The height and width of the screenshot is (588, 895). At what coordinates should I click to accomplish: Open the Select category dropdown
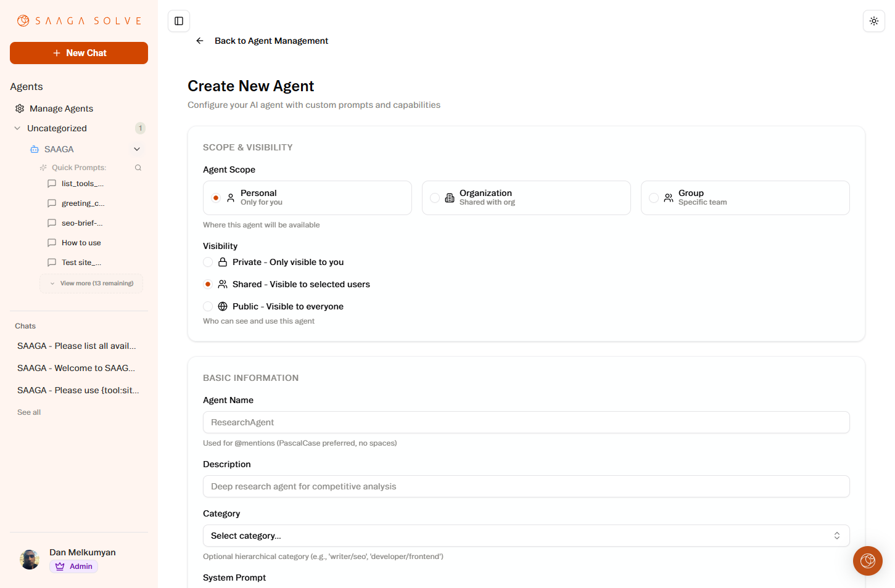point(526,536)
